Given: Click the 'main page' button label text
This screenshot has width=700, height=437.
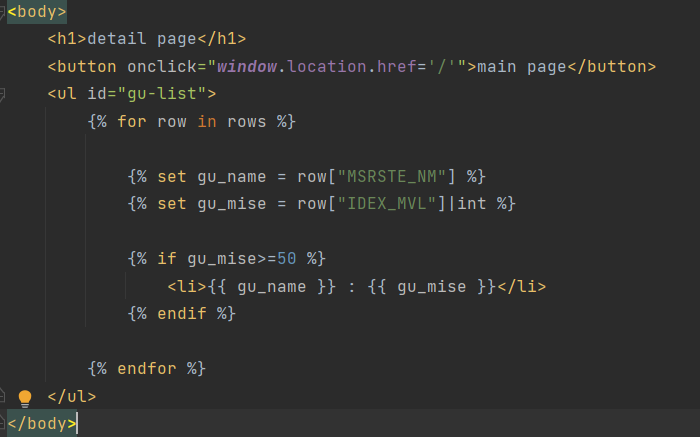Looking at the screenshot, I should pyautogui.click(x=522, y=67).
